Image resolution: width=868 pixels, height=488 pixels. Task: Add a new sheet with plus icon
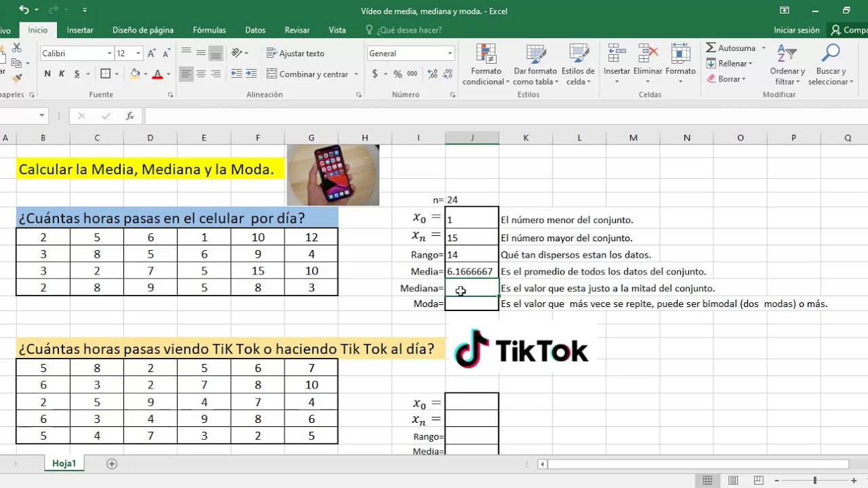point(112,464)
